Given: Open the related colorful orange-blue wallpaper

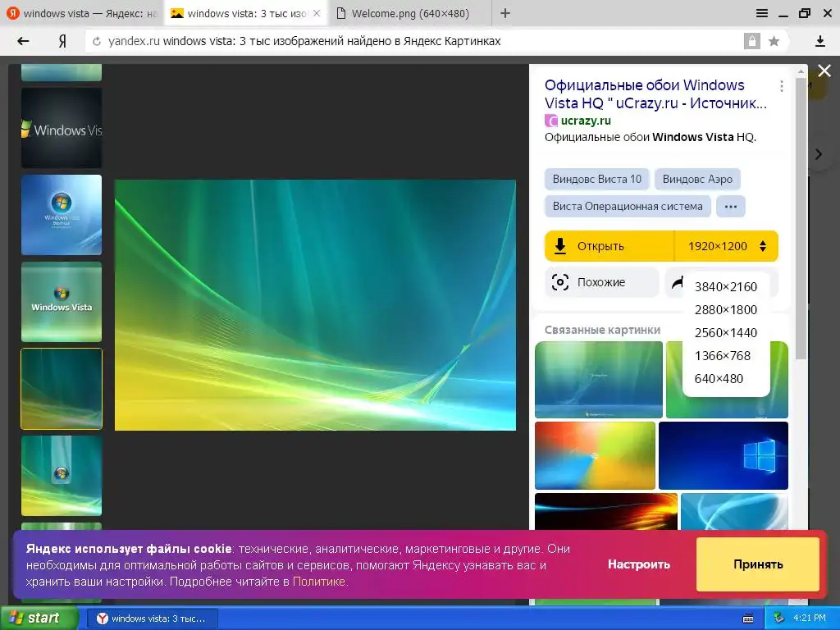Looking at the screenshot, I should (595, 455).
